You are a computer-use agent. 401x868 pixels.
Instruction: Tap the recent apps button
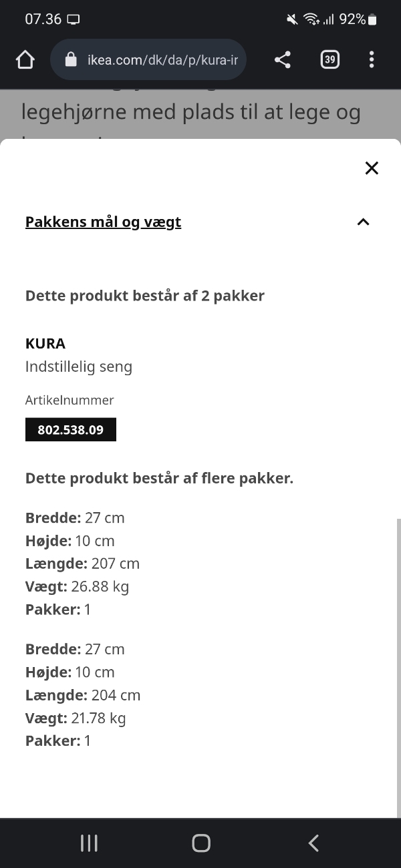88,843
